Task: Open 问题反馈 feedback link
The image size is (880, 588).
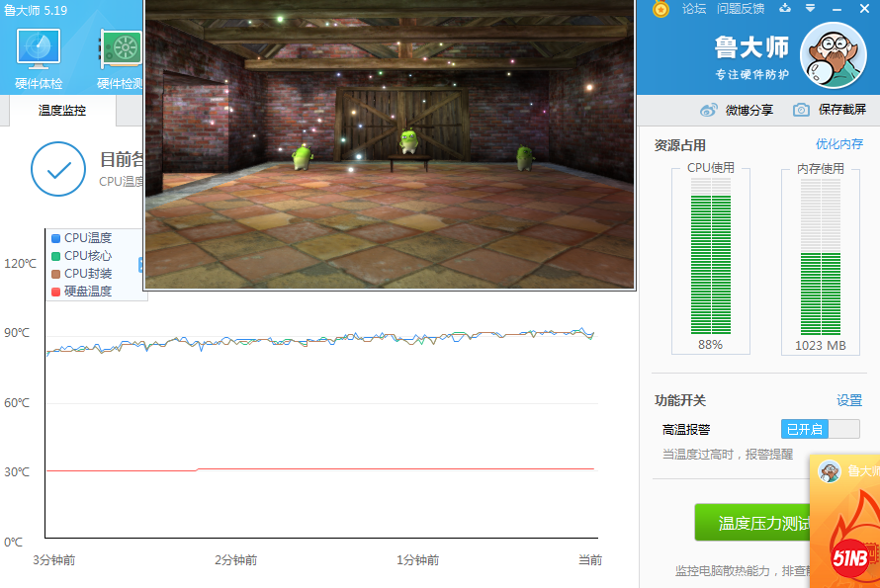Action: [741, 9]
